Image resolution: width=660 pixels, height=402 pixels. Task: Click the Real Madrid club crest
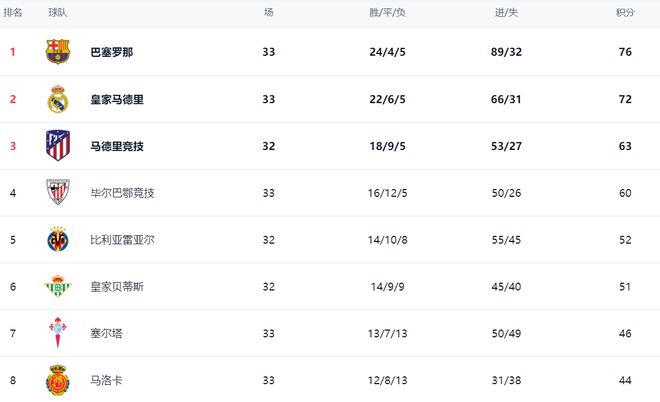tap(58, 99)
